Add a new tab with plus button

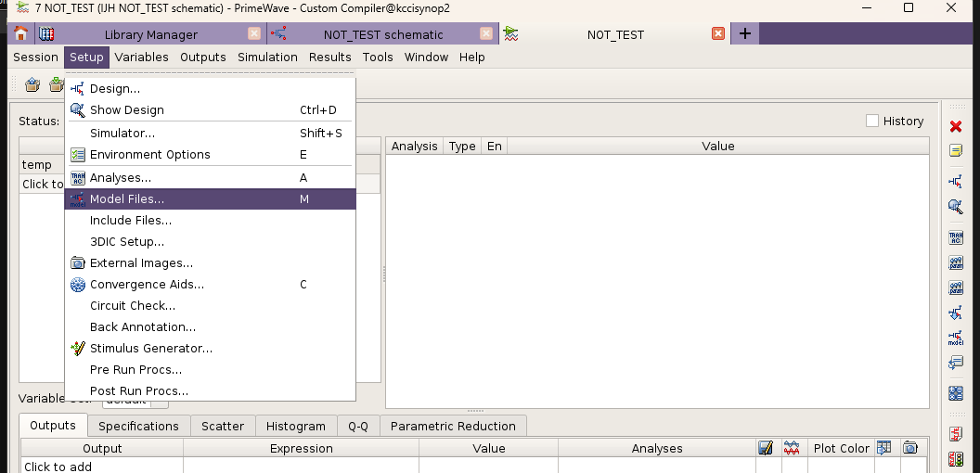745,33
